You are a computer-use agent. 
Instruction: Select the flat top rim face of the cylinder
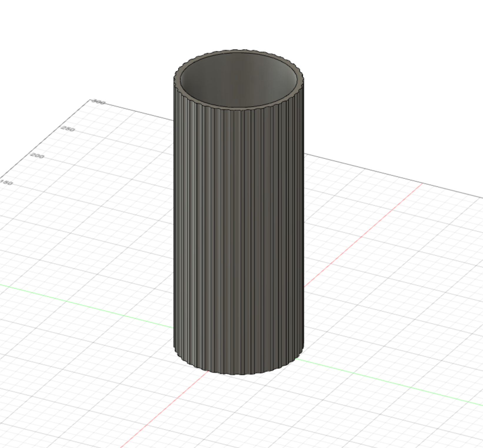[x=239, y=108]
